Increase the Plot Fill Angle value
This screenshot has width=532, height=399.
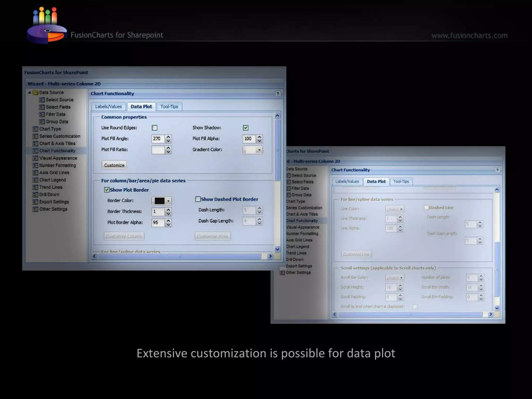168,137
